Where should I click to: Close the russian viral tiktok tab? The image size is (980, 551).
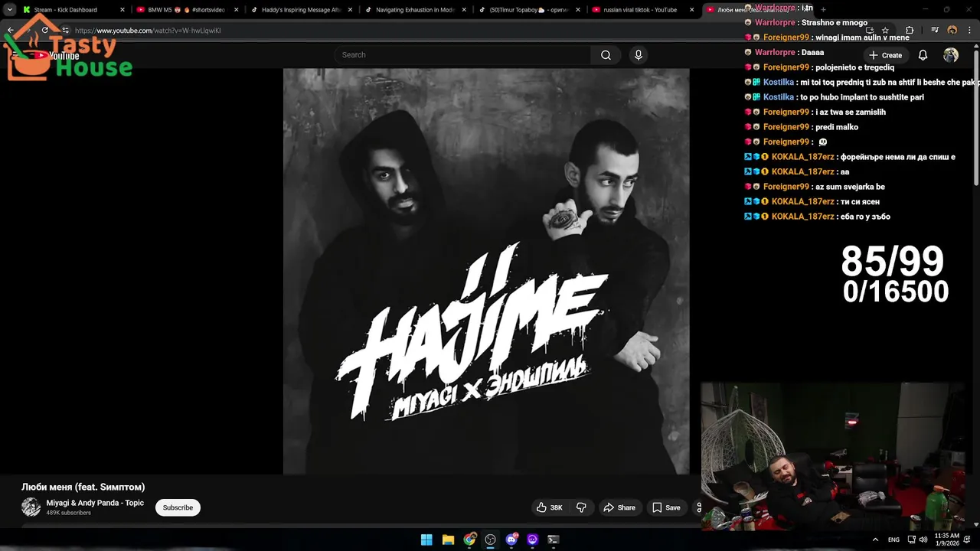click(x=691, y=10)
